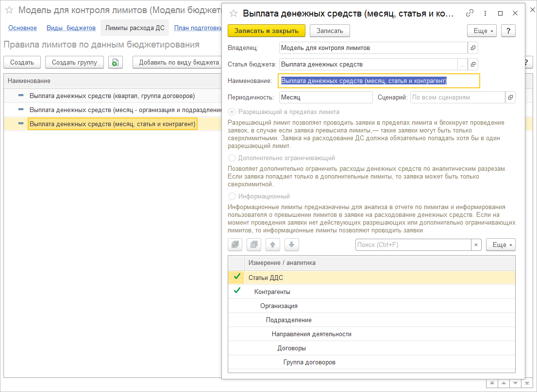This screenshot has width=537, height=392.
Task: Open the Основное tab
Action: click(x=23, y=28)
